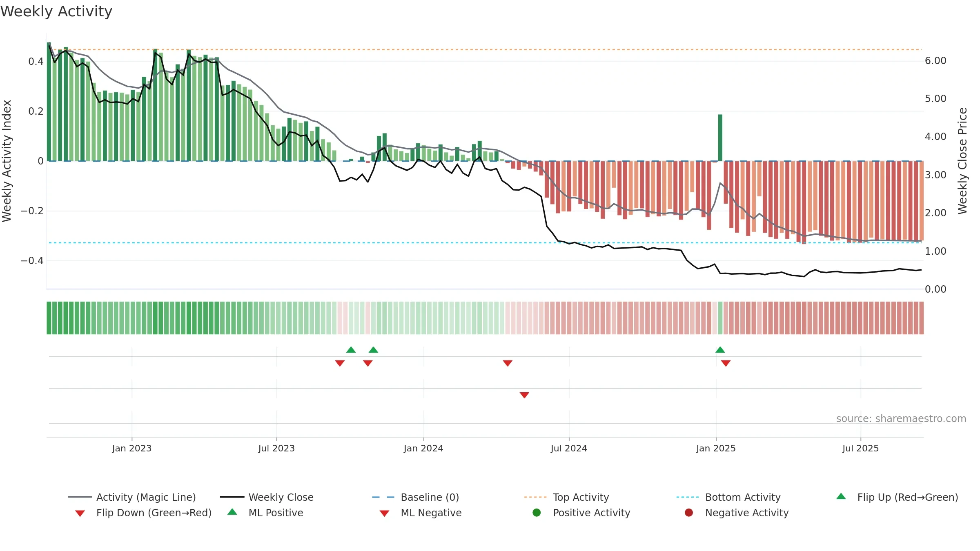Viewport: 980px width, 551px height.
Task: Click the Jan 2025 x-axis label
Action: click(716, 448)
